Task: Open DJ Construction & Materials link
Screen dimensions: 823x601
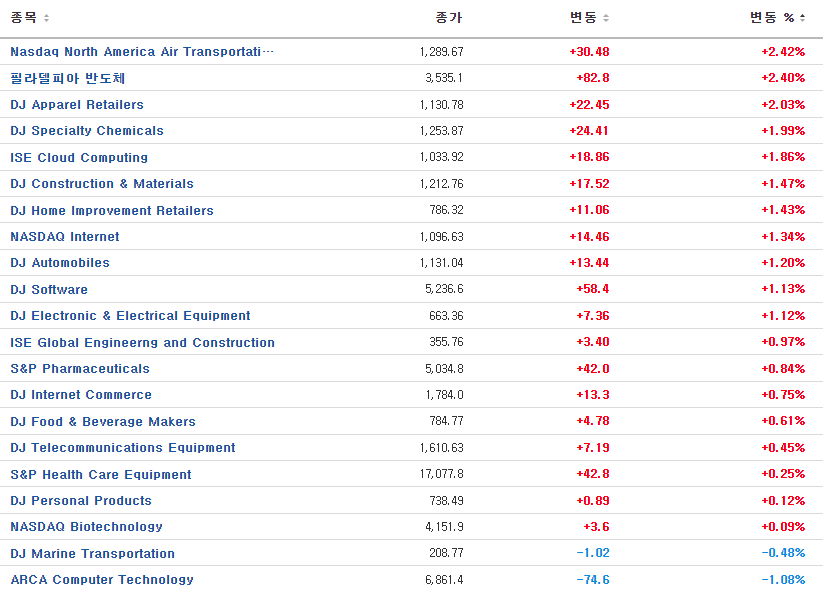Action: 102,184
